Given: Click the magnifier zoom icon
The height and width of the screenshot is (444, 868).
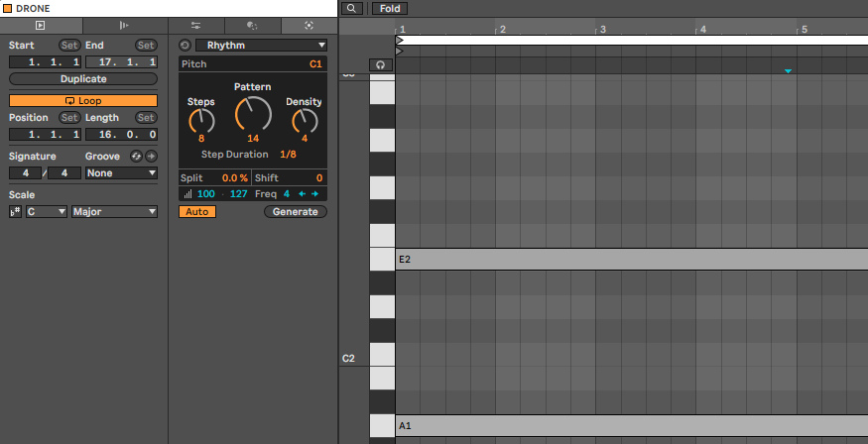Looking at the screenshot, I should (x=352, y=8).
